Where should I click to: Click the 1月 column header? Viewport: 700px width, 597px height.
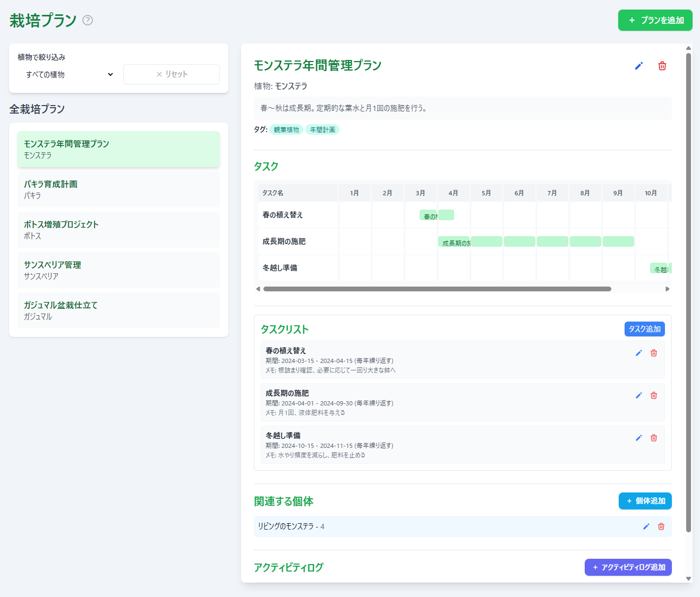(x=355, y=193)
